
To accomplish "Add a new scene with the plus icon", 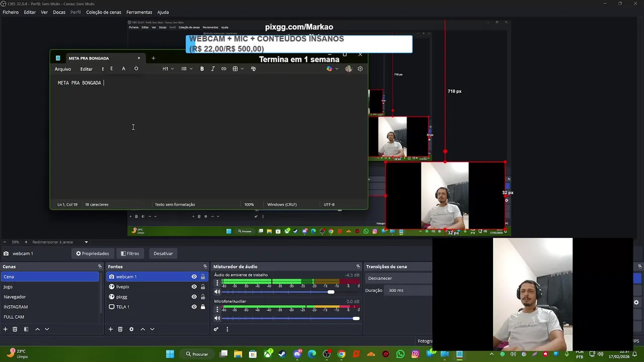I will point(6,329).
